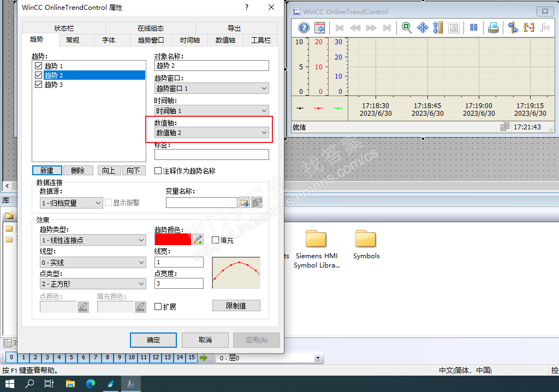Switch to the 字体 tab
Screen dimensions: 559x392
(109, 40)
